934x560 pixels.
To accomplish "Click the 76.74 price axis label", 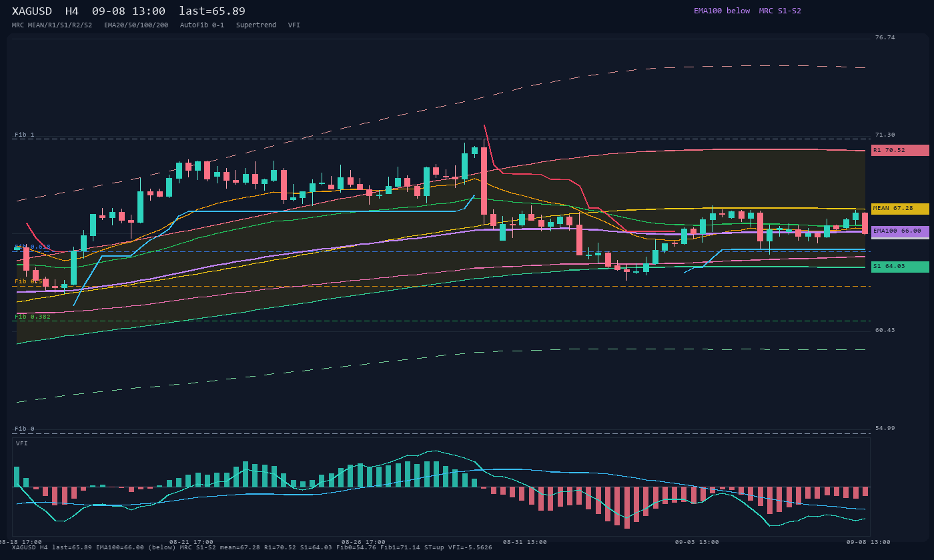I will [x=885, y=37].
